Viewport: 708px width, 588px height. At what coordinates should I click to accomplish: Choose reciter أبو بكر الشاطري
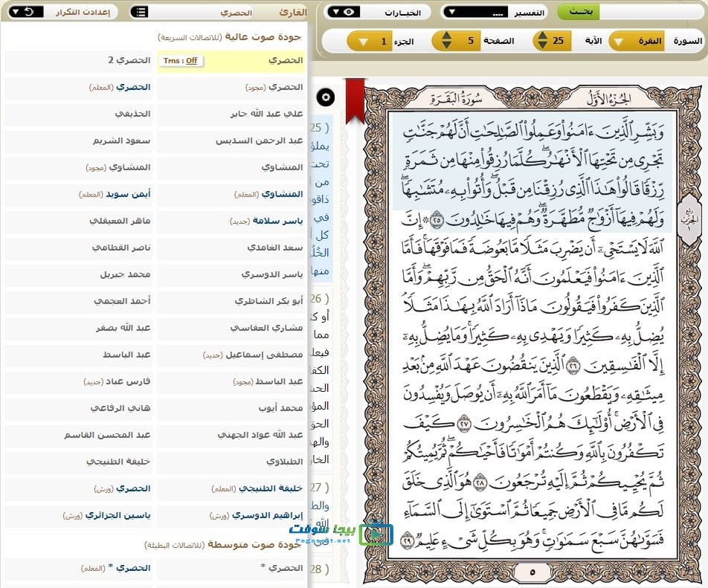231,301
